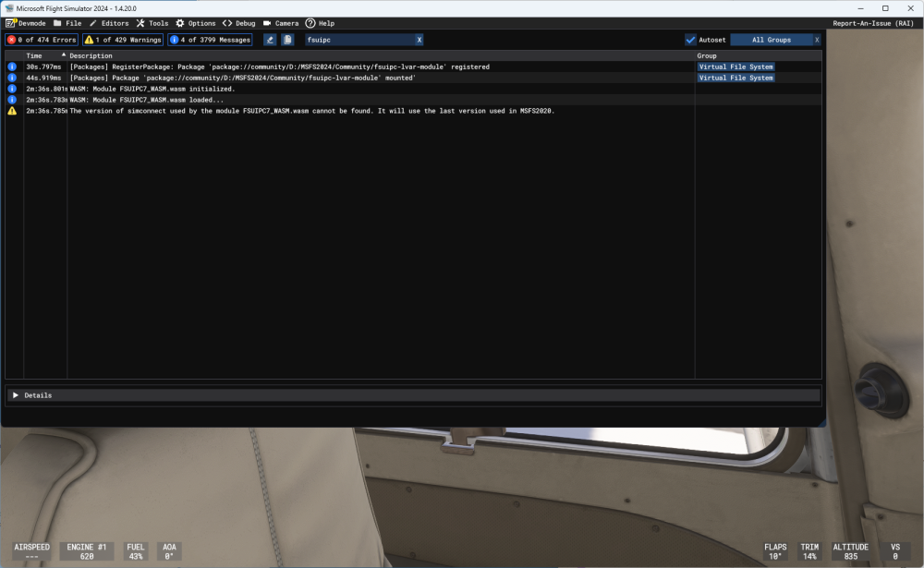Click Report-An-Issue (RAI) button

pos(873,23)
